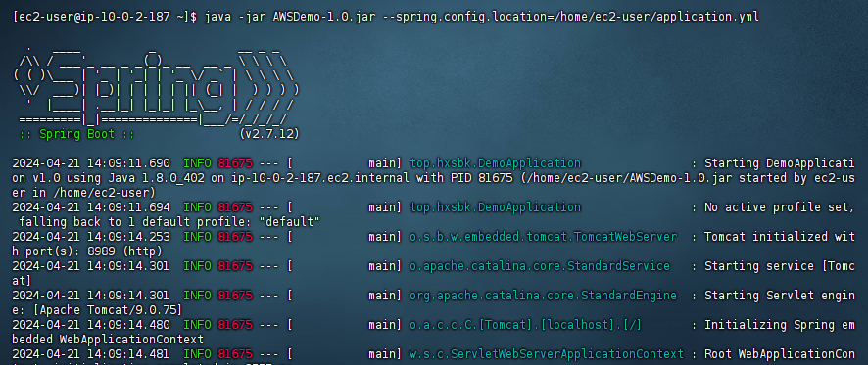Click the shell prompt [ec2-user@ip-10-0-2-187 ~]$
The height and width of the screenshot is (365, 868).
(x=104, y=18)
